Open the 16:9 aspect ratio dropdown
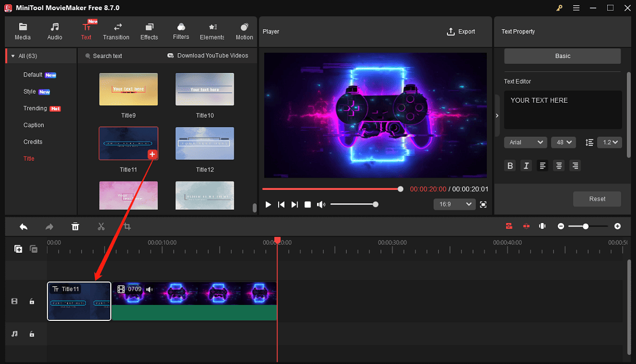The image size is (636, 364). 454,204
